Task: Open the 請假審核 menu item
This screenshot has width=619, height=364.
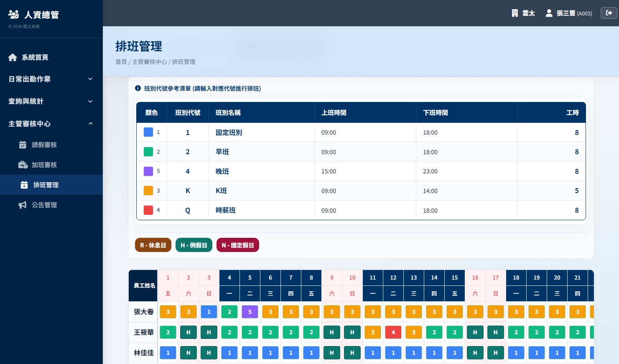Action: click(x=51, y=145)
